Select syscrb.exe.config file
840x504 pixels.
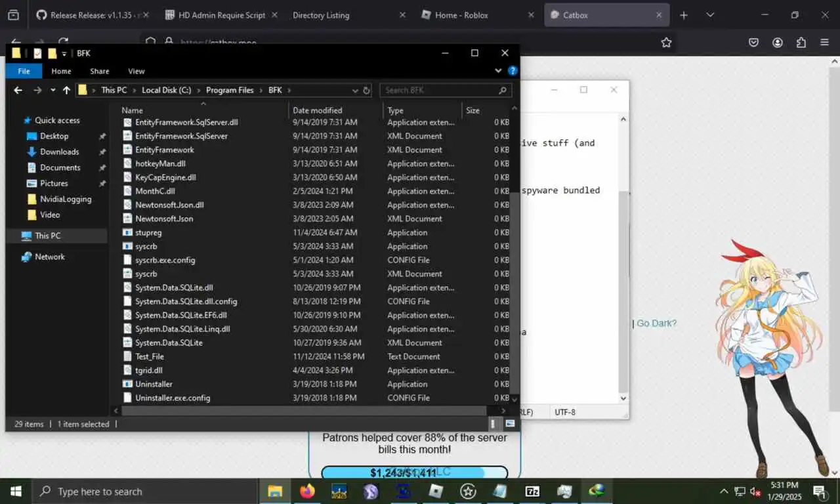tap(165, 260)
